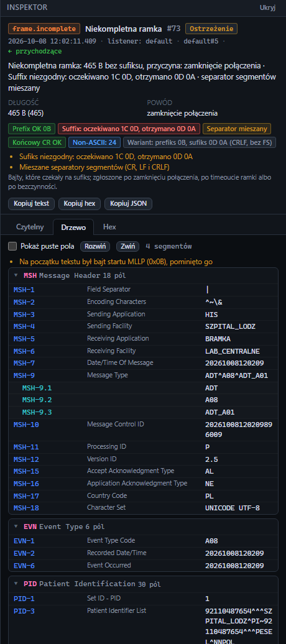
Task: Click the ADT^A08^ADT_A01 message type value
Action: (x=237, y=375)
